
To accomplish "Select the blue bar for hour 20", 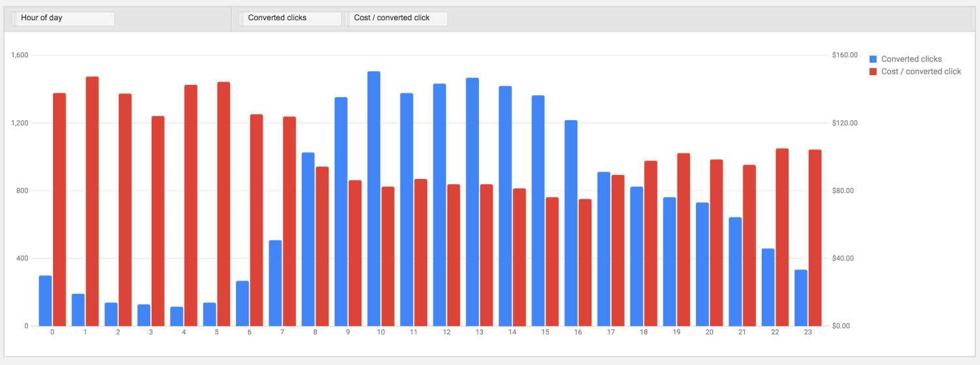I will (x=702, y=264).
